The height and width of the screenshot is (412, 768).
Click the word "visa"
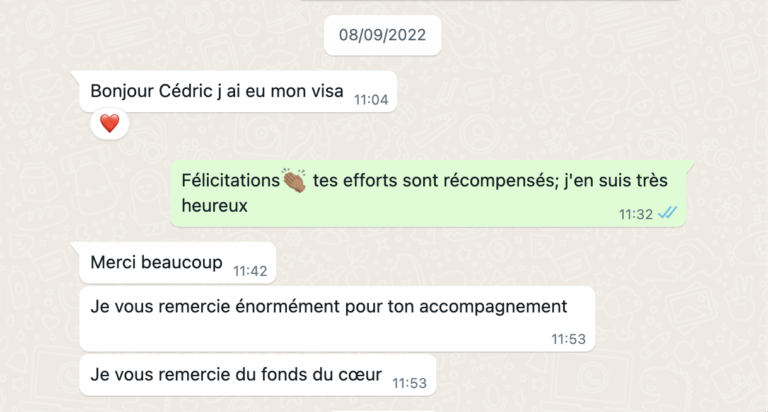(328, 92)
